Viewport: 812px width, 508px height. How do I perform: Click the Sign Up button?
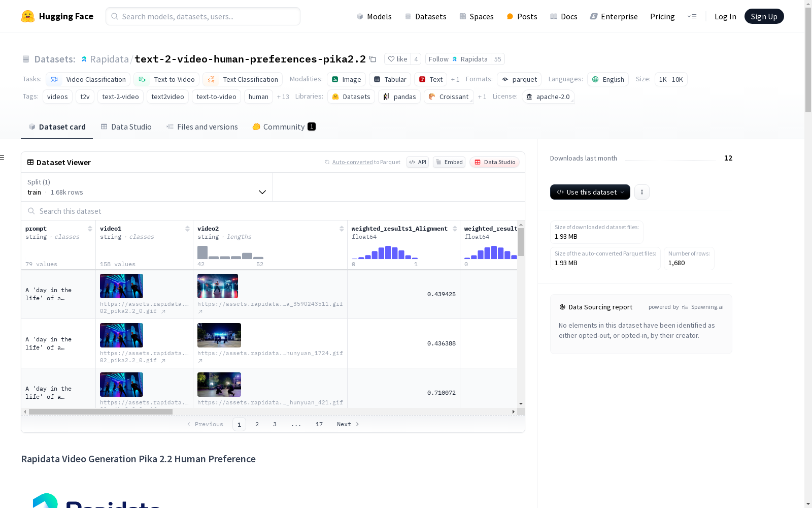(x=764, y=16)
